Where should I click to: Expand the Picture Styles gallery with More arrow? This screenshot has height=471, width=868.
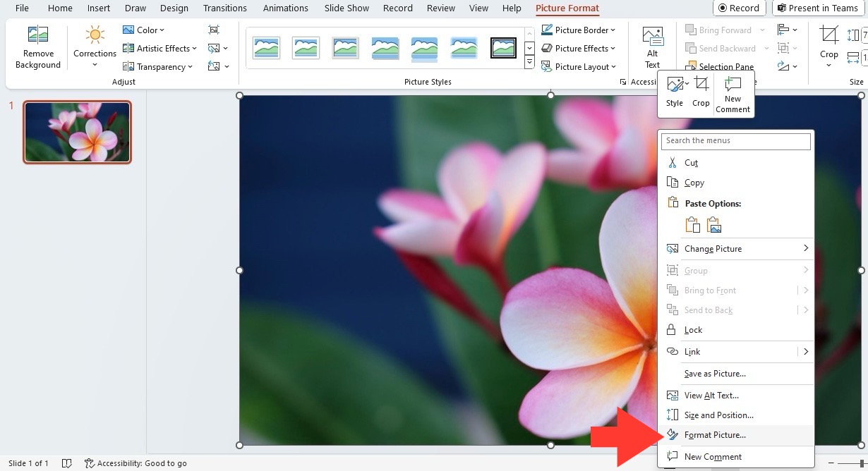click(529, 63)
